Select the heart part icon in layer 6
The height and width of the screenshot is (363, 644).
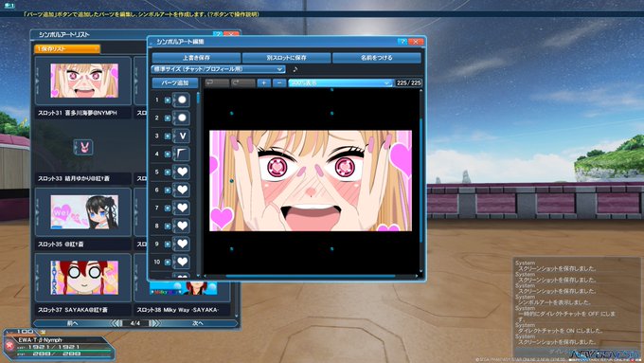[x=182, y=190]
